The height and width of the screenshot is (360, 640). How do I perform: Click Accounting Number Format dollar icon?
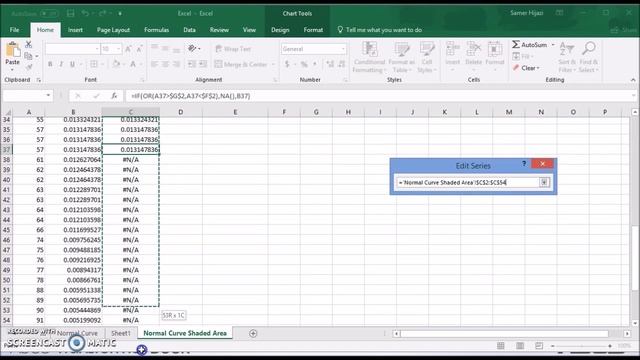click(287, 64)
